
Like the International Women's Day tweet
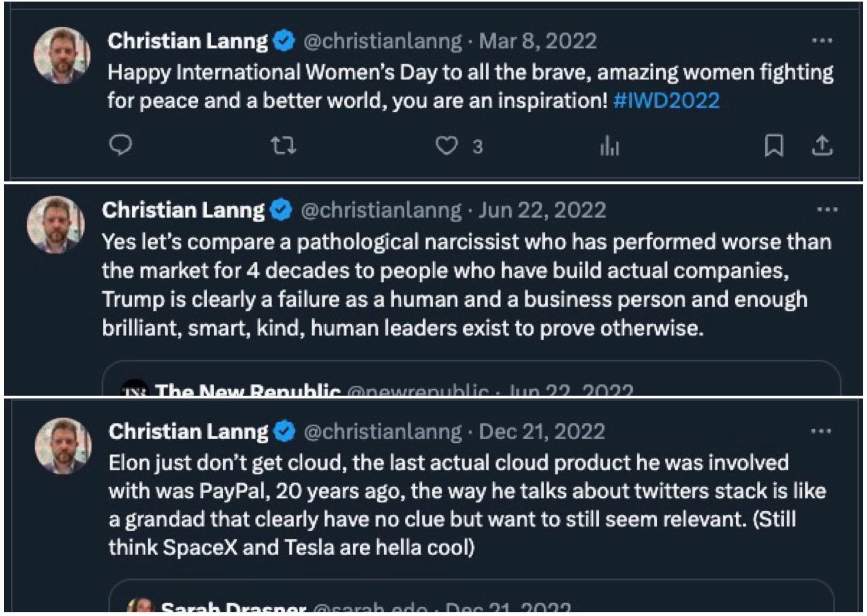[x=447, y=146]
